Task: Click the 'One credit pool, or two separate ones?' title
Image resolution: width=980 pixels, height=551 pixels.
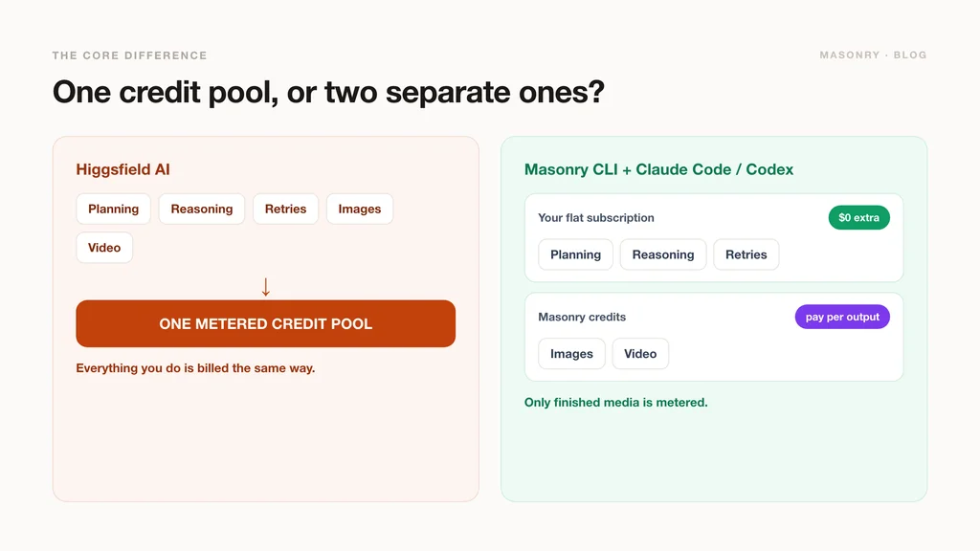Action: (329, 92)
